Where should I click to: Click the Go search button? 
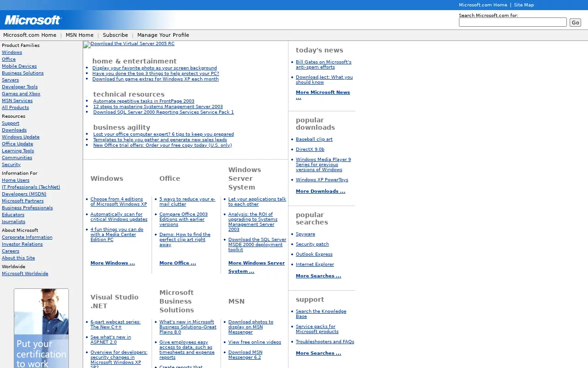pos(575,23)
